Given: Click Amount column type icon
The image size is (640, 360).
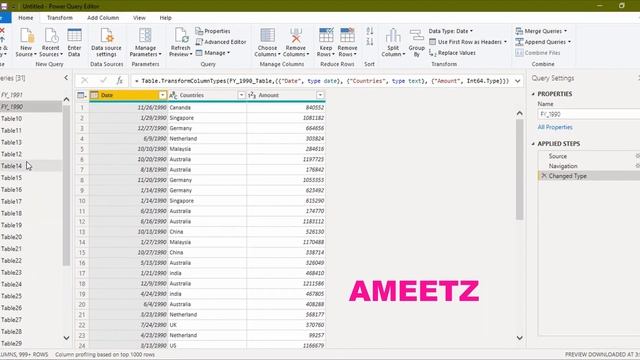Looking at the screenshot, I should [x=252, y=95].
